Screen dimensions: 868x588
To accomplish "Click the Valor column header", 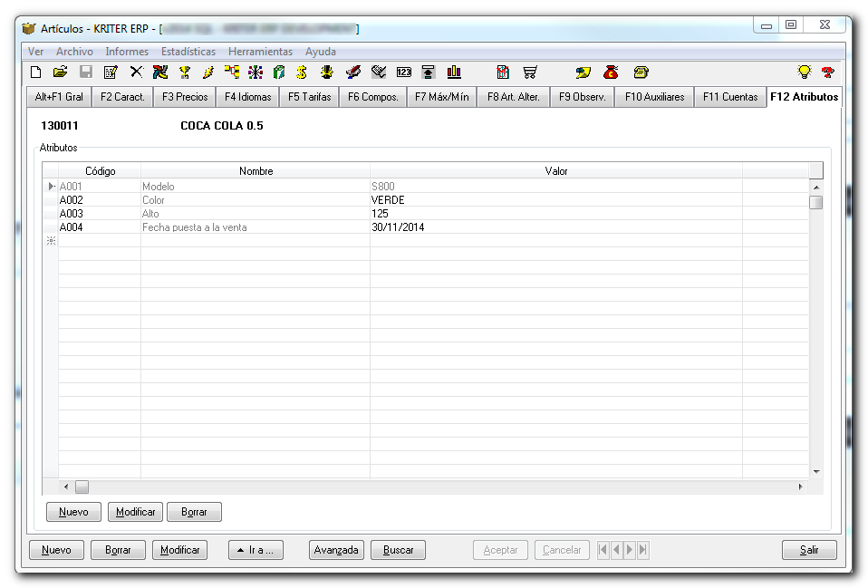I will click(556, 171).
